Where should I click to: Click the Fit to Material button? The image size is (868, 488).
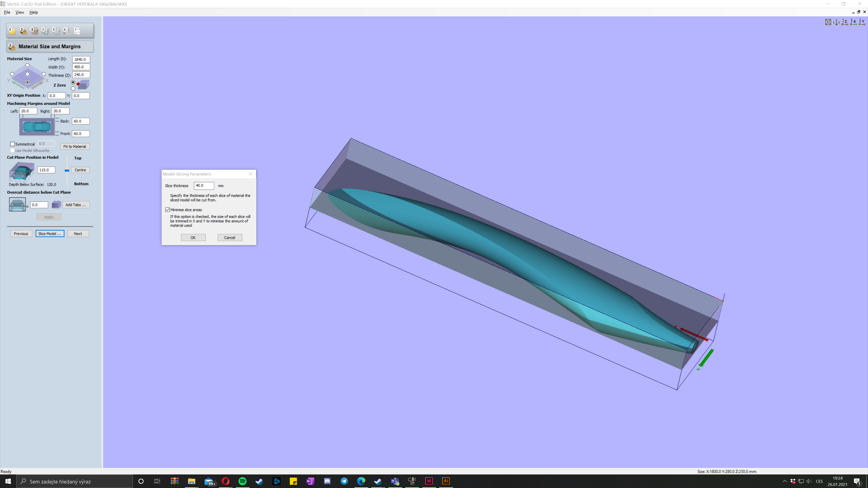coord(74,146)
